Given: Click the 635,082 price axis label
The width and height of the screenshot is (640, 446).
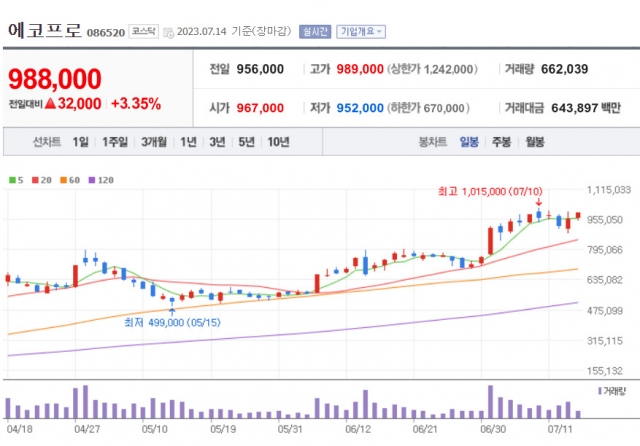Looking at the screenshot, I should point(605,280).
